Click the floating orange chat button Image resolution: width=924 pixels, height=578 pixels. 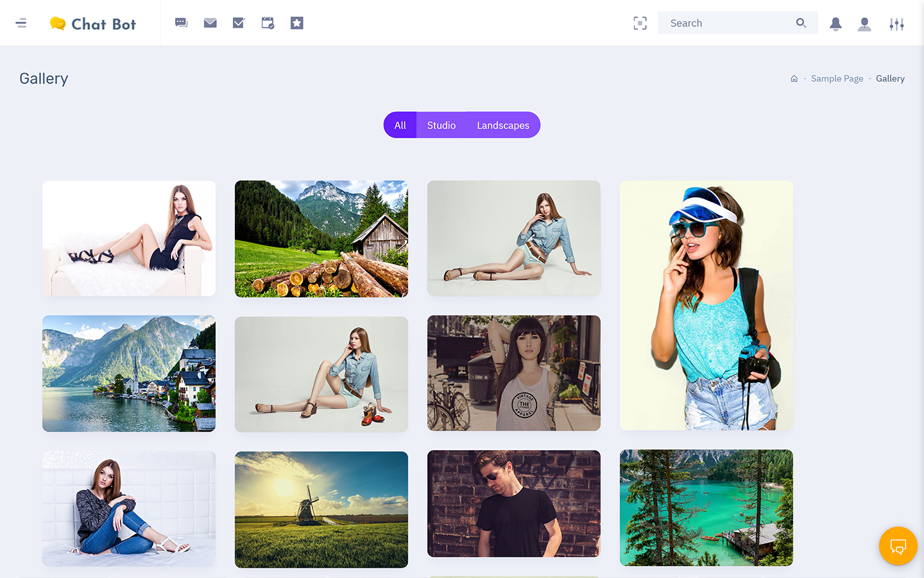point(898,546)
